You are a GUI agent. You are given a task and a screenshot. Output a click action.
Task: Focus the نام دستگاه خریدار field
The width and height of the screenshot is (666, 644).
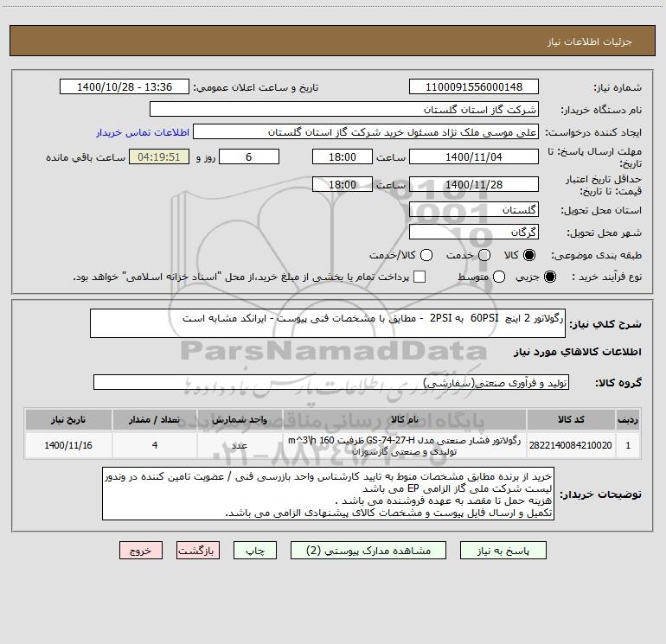344,109
